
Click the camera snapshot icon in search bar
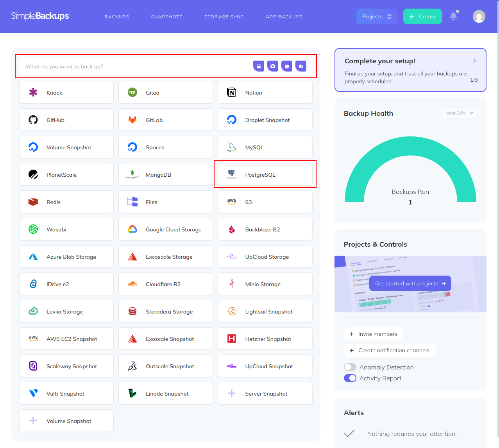coord(273,66)
